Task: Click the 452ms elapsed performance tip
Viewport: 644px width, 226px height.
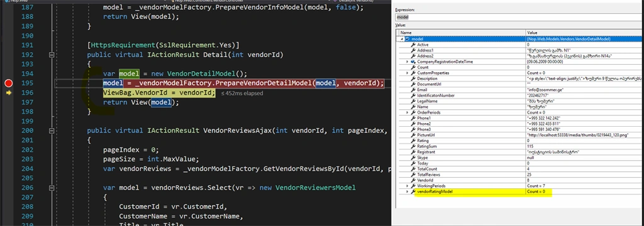Action: point(242,94)
